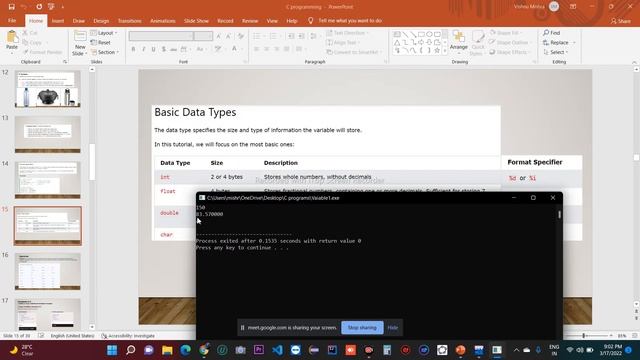Click the Tell me what you want to do box

(x=350, y=20)
